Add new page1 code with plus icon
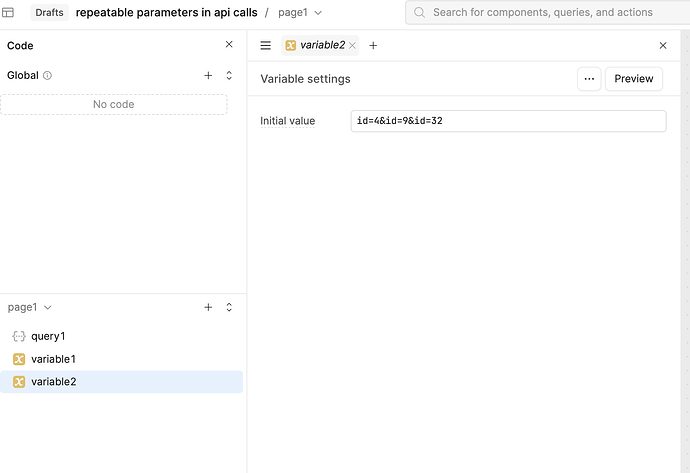This screenshot has height=473, width=690. [208, 307]
